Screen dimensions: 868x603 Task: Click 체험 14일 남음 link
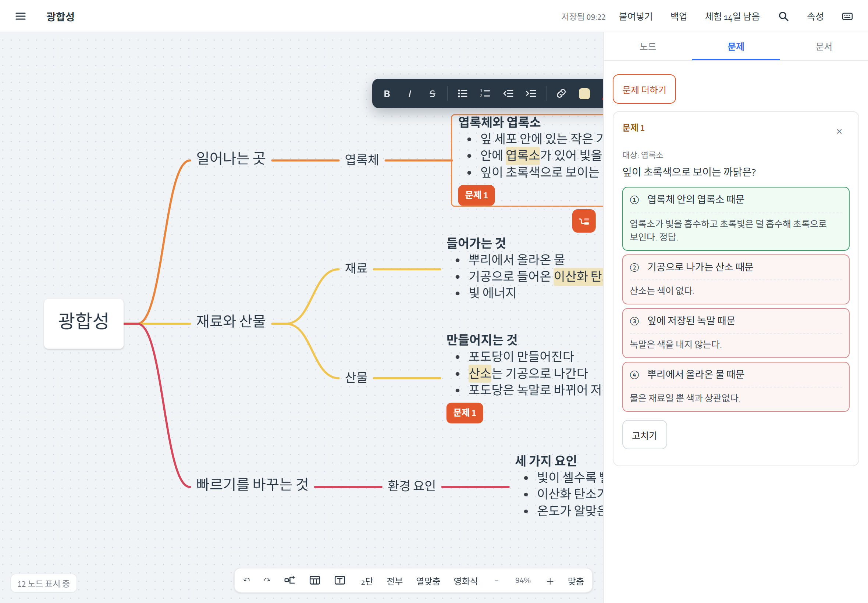732,16
